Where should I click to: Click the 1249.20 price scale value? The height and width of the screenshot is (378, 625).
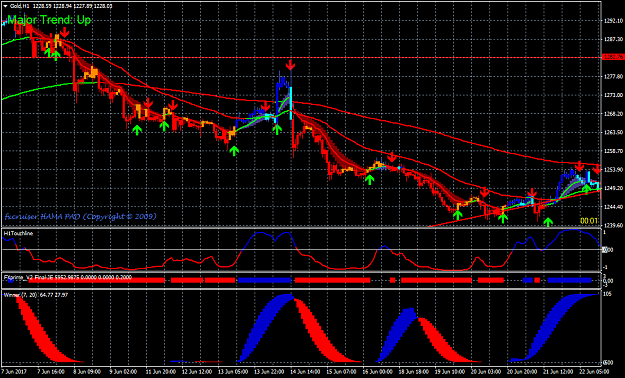click(613, 188)
